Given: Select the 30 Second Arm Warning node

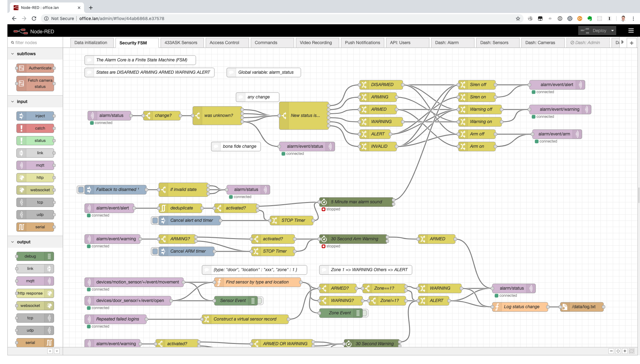Looking at the screenshot, I should pos(353,239).
